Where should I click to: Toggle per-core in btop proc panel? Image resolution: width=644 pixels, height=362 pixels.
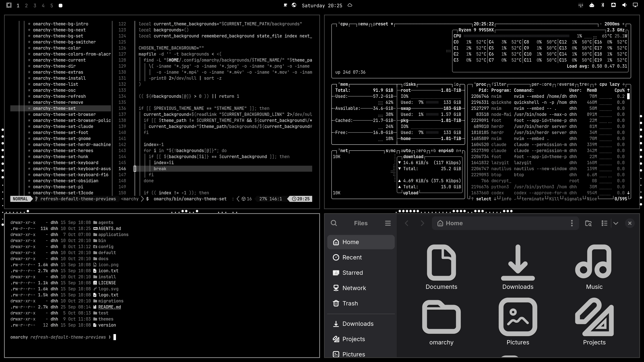click(x=542, y=84)
